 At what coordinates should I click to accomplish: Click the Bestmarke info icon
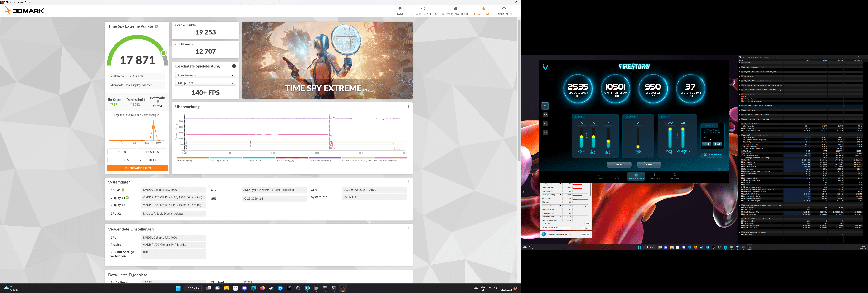tap(158, 101)
